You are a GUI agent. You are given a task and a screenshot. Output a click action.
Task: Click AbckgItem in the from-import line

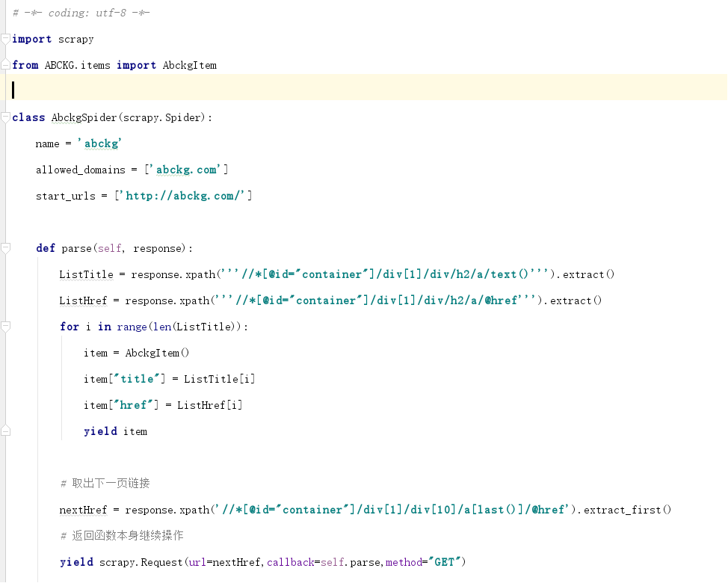189,66
